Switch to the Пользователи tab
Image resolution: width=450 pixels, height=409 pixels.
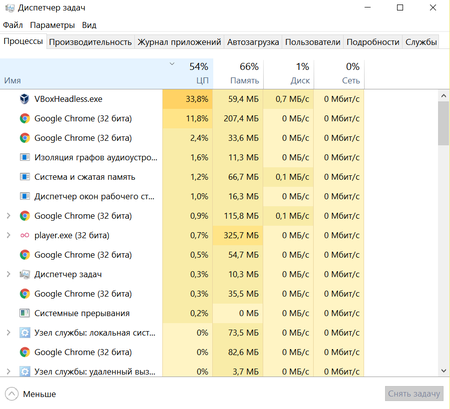313,42
